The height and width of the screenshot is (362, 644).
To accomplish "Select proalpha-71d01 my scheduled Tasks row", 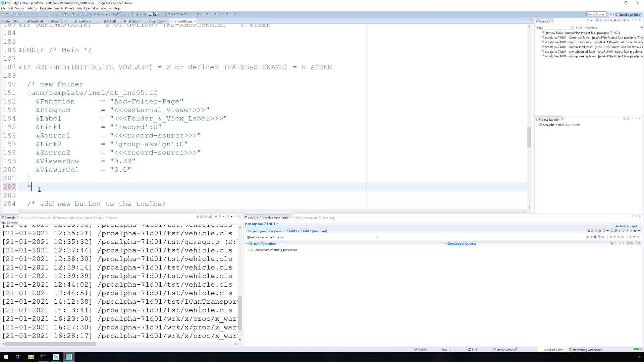I will coord(592,52).
